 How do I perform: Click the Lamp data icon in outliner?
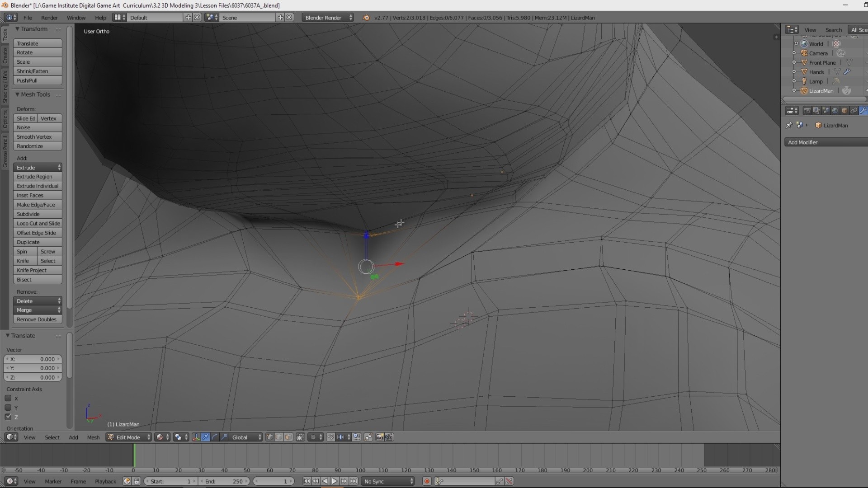click(x=836, y=81)
